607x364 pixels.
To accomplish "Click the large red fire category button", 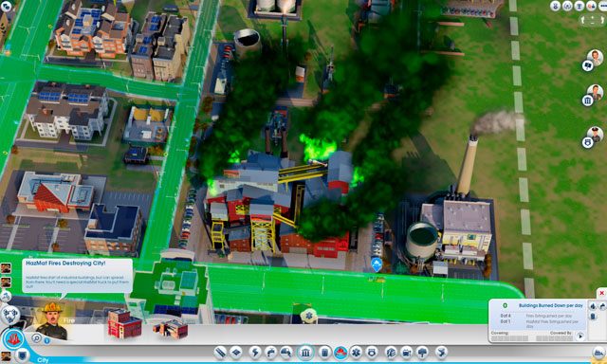I will point(13,339).
